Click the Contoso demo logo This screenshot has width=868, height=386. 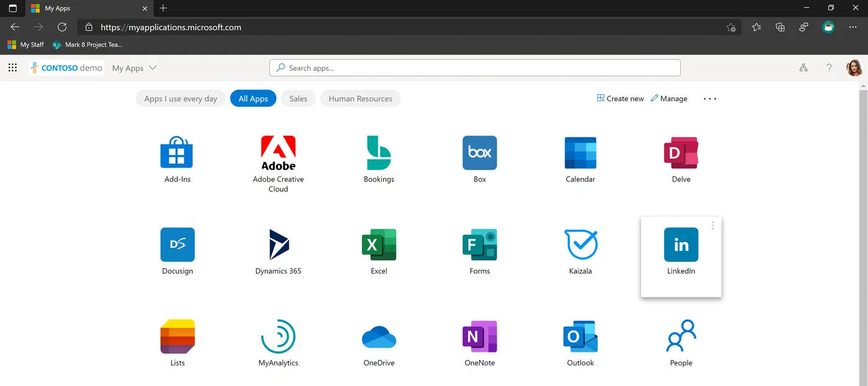point(66,68)
